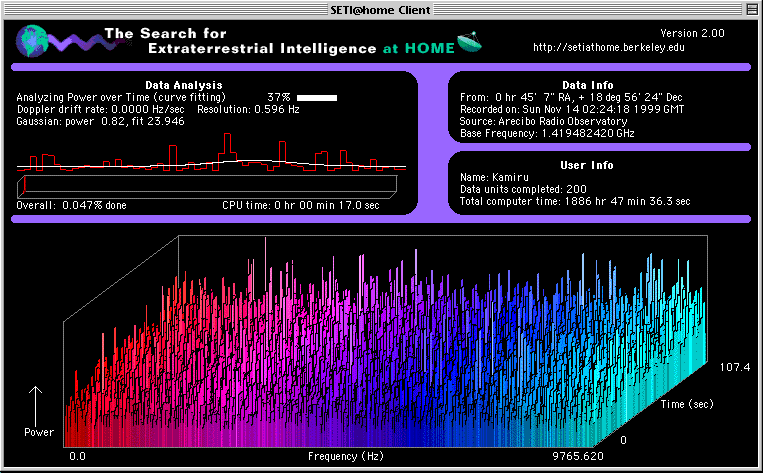Click the '107.4' time axis value
This screenshot has height=473, width=763.
[735, 367]
